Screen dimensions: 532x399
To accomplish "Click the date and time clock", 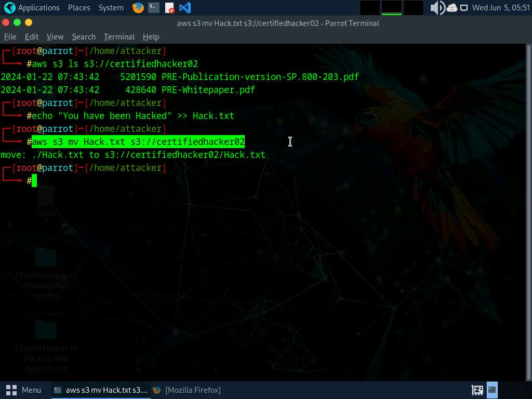I will click(x=500, y=8).
